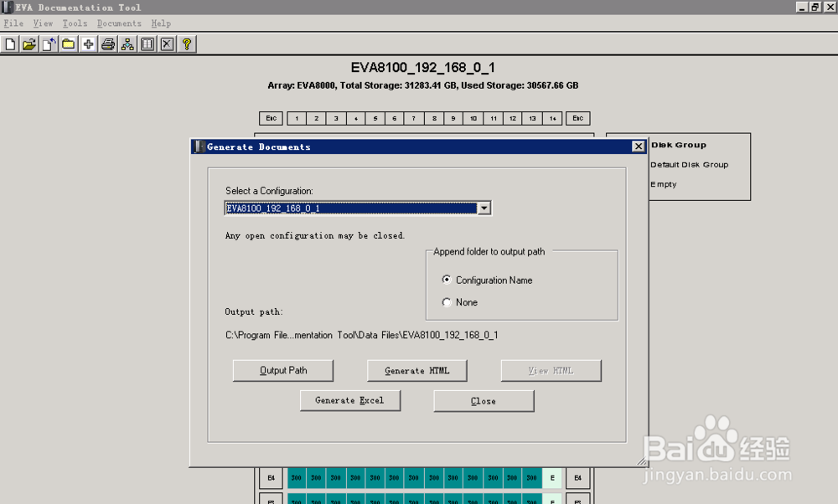Screen dimensions: 838x504
Task: Close the Generate Documents dialog with X
Action: [638, 147]
